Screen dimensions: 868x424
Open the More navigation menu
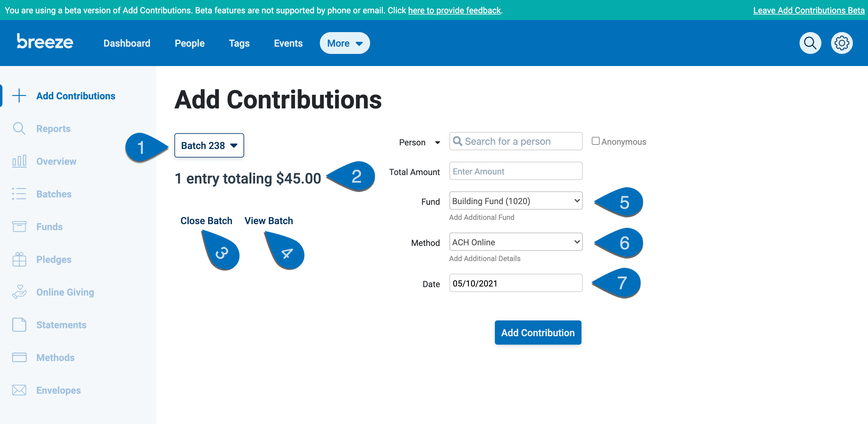coord(344,43)
